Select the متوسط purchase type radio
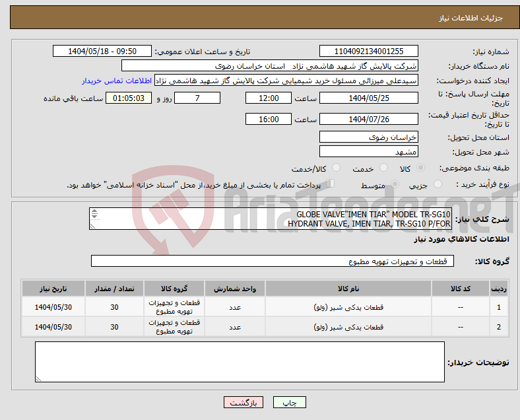Image resolution: width=520 pixels, height=420 pixels. pyautogui.click(x=395, y=184)
